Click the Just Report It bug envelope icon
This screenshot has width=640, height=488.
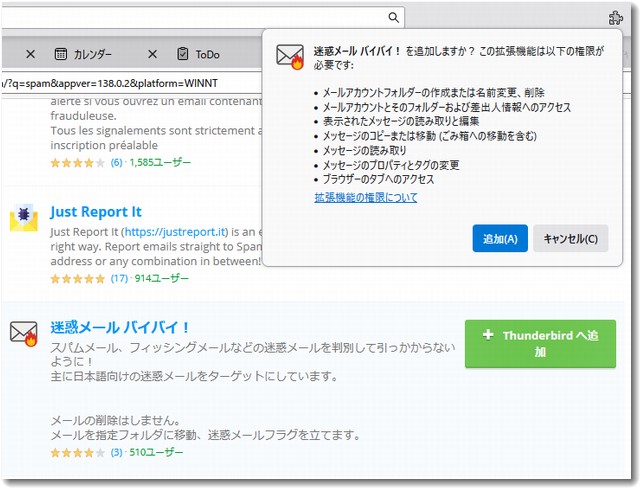click(x=24, y=217)
